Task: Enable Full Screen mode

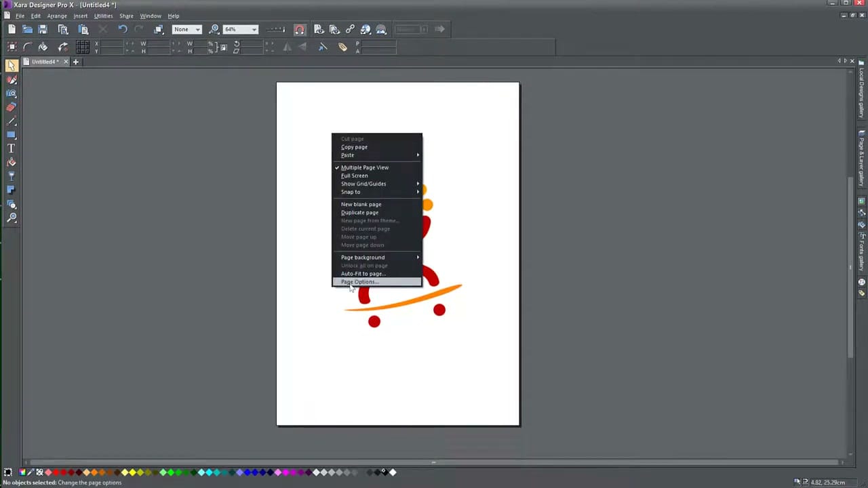Action: [354, 176]
